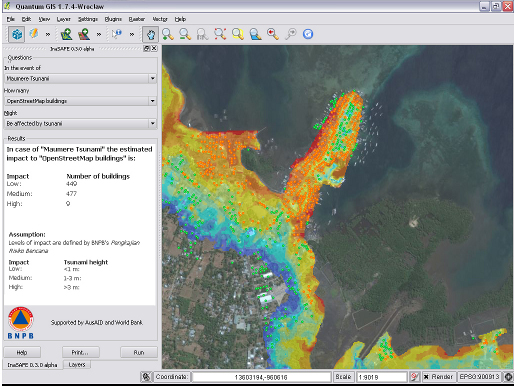Click the Zoom Full extent icon
This screenshot has height=386, width=514.
coord(220,34)
